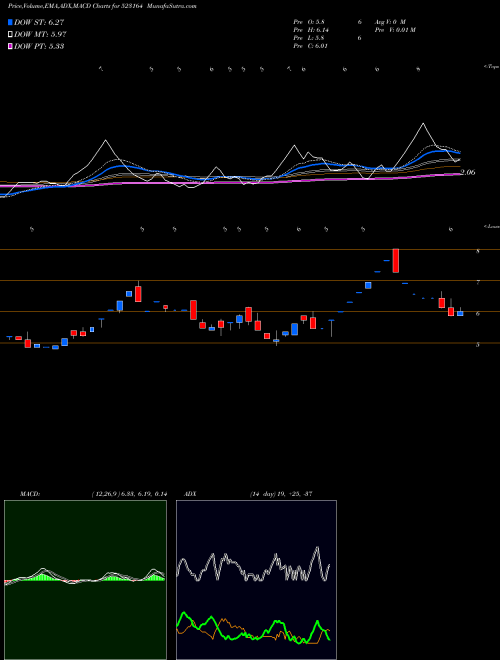Click the 'Pre L: 5.8' value
500x660 pixels.
point(309,38)
